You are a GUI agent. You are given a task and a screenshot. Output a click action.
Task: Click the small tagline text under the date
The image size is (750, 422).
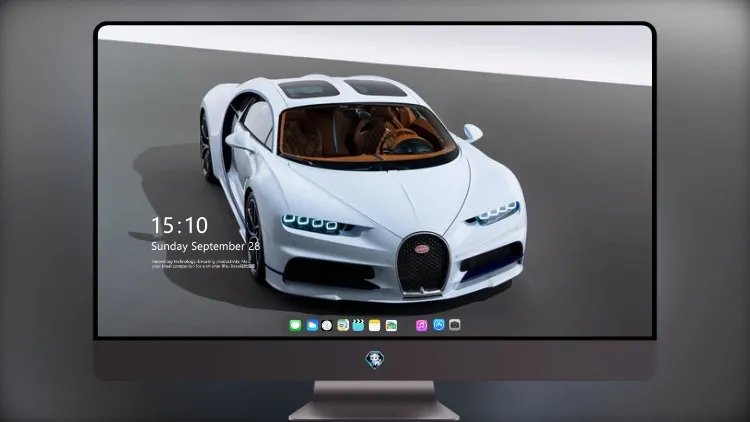pyautogui.click(x=203, y=264)
